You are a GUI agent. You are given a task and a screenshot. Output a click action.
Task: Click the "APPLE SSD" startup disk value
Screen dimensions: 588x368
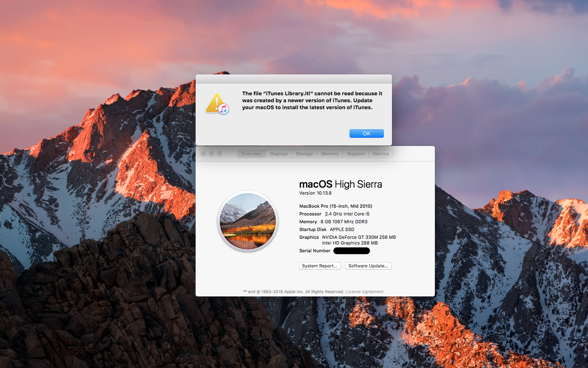[x=342, y=229]
